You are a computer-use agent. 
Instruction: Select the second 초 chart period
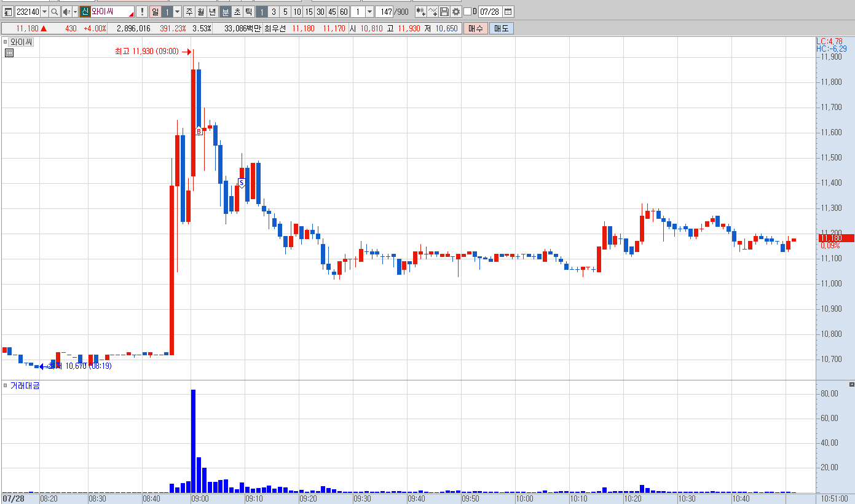(237, 12)
